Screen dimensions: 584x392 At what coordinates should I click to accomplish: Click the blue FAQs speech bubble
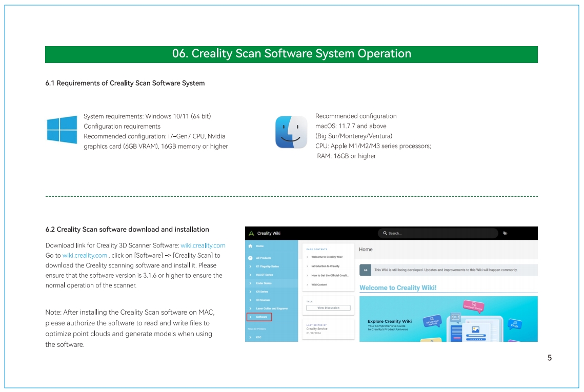pos(515,324)
